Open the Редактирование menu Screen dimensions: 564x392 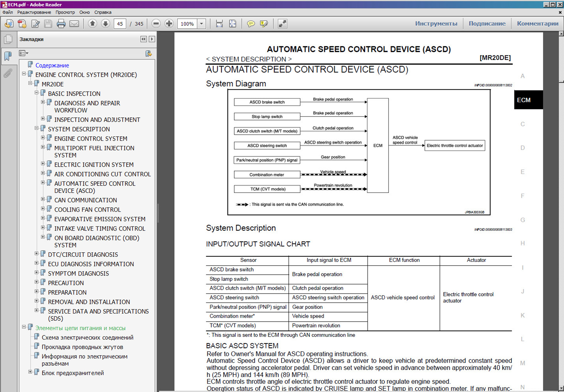34,12
